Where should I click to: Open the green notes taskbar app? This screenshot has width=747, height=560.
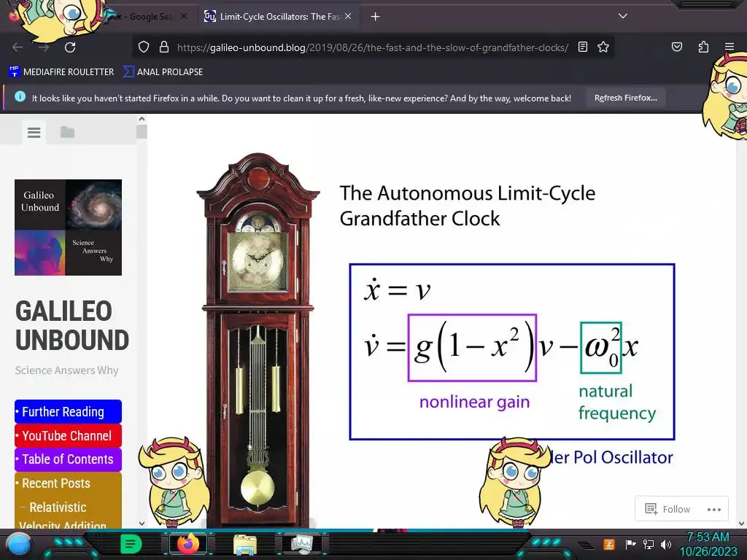(x=131, y=544)
